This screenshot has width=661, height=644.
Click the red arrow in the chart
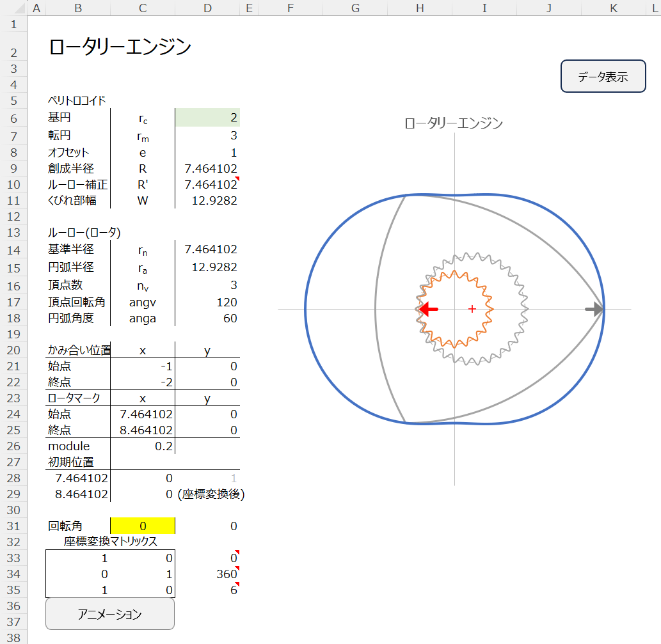pyautogui.click(x=428, y=309)
